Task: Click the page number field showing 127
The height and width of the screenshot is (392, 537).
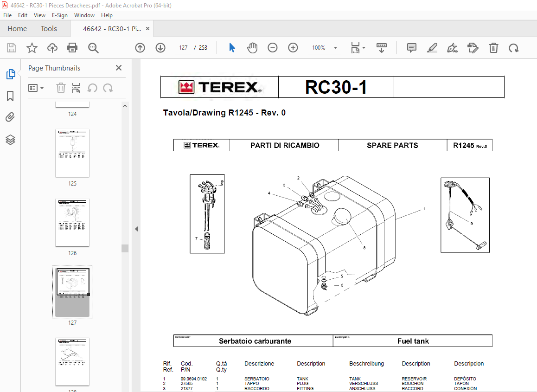Action: [x=183, y=48]
